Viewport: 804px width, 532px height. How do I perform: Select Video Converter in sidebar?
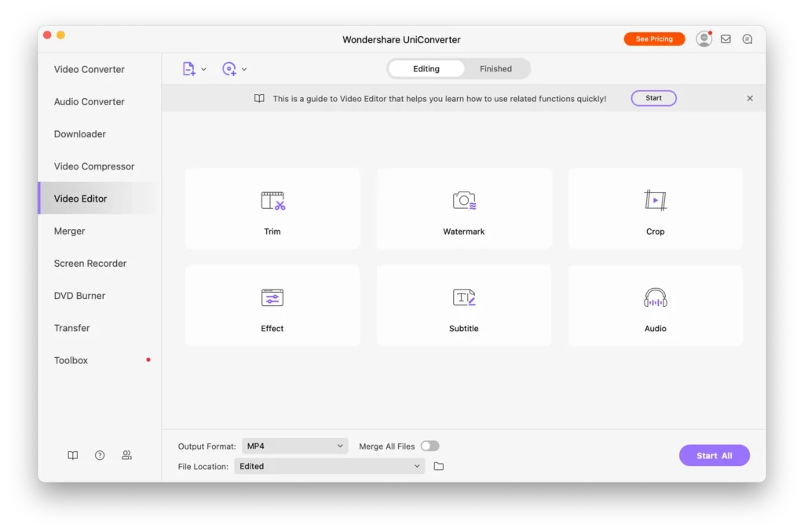click(100, 69)
